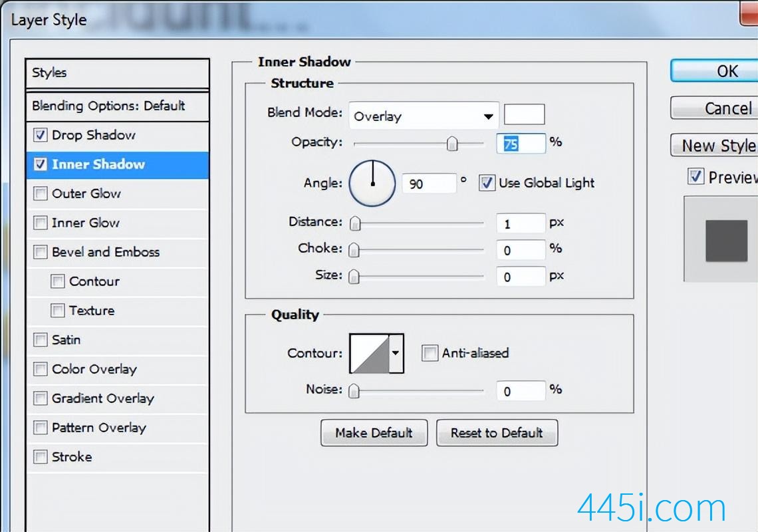Expand the Contour picker dropdown arrow

click(x=396, y=353)
